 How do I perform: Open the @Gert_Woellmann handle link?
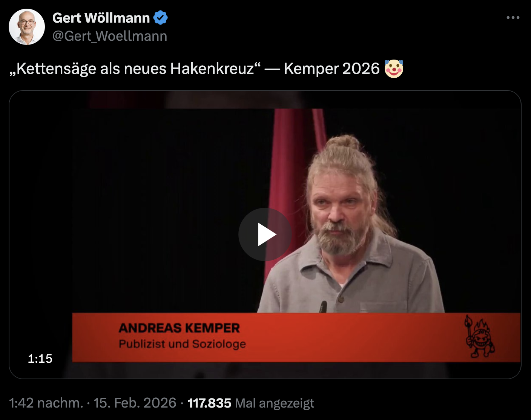[110, 36]
